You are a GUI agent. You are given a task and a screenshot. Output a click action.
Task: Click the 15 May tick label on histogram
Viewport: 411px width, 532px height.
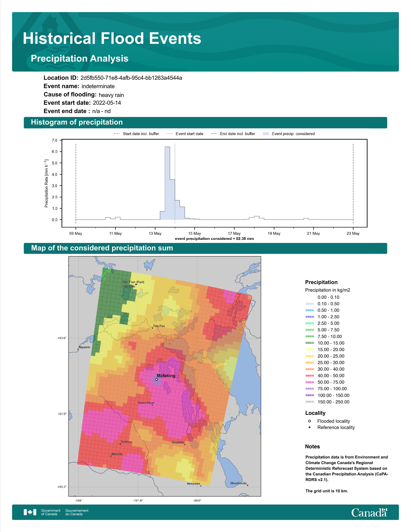tap(195, 233)
